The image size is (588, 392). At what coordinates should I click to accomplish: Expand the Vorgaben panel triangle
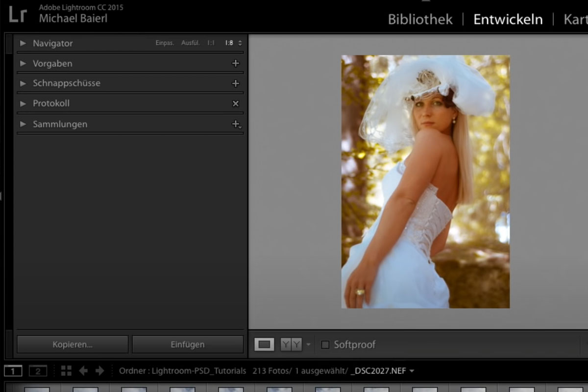click(x=23, y=64)
